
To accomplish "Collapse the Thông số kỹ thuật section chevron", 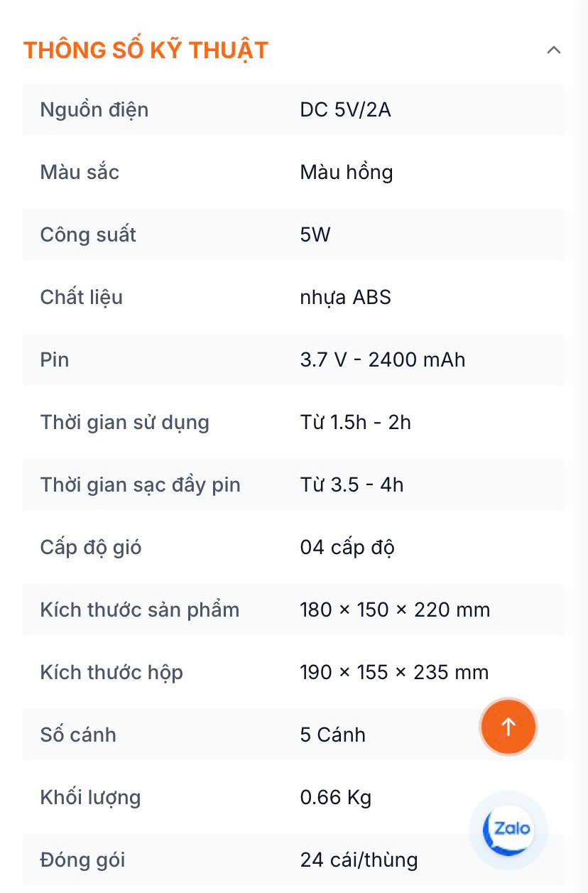I will click(553, 50).
